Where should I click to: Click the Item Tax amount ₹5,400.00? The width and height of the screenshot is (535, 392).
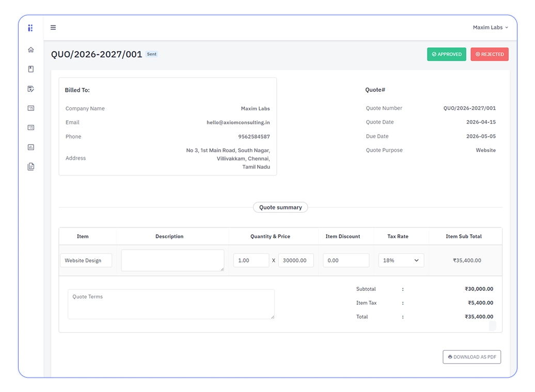480,303
